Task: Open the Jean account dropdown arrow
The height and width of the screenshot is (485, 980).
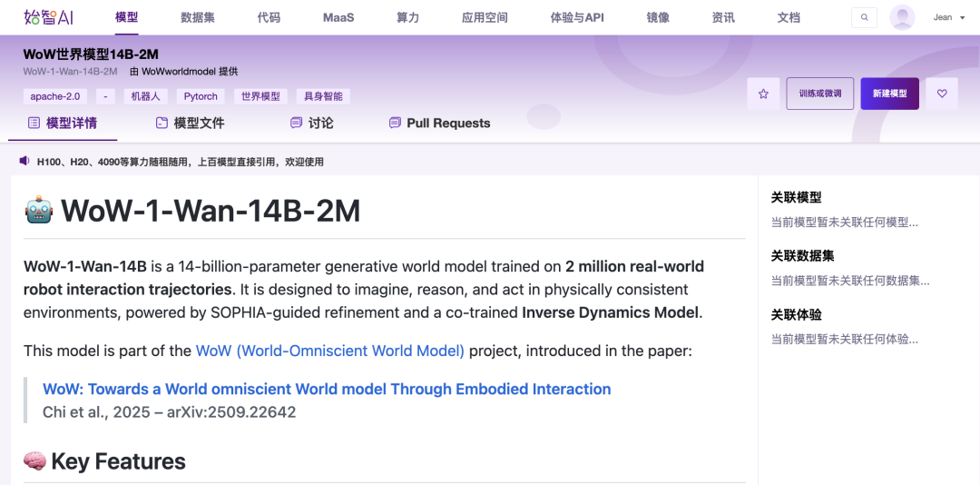Action: click(x=963, y=18)
